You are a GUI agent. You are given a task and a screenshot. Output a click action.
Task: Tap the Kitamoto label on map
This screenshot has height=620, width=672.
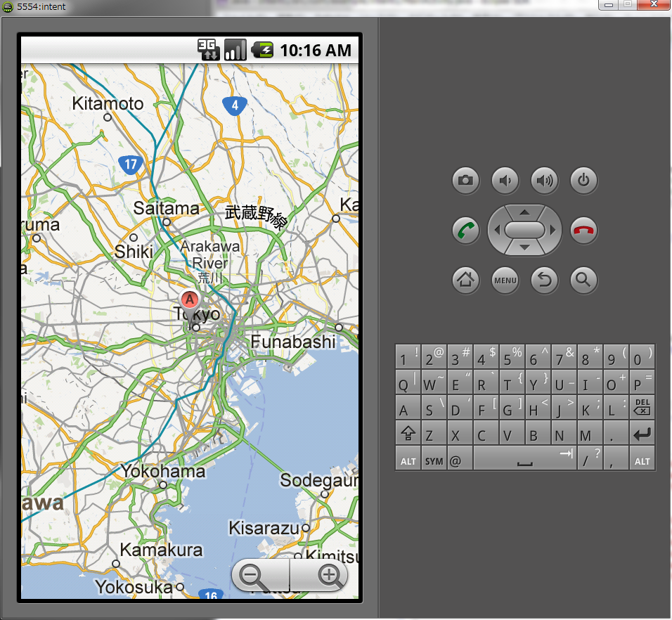pyautogui.click(x=108, y=103)
